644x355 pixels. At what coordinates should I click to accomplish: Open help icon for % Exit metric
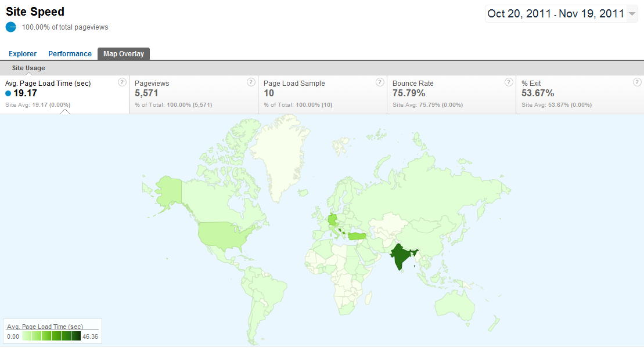(x=637, y=82)
